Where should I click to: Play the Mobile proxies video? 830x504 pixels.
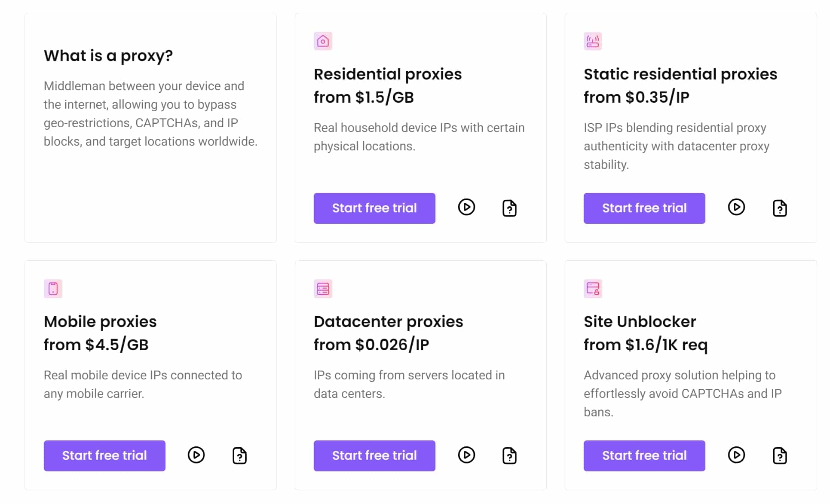196,455
